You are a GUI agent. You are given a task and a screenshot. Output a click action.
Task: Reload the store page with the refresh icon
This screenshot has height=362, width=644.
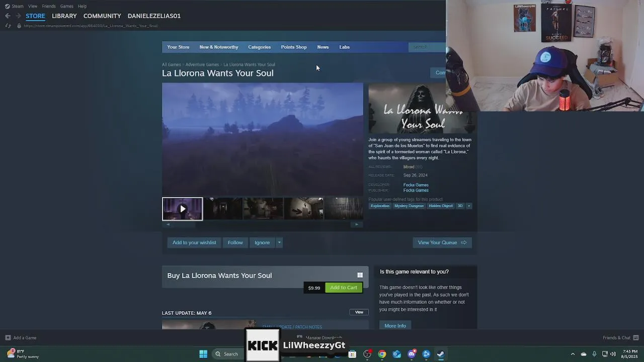(8, 26)
